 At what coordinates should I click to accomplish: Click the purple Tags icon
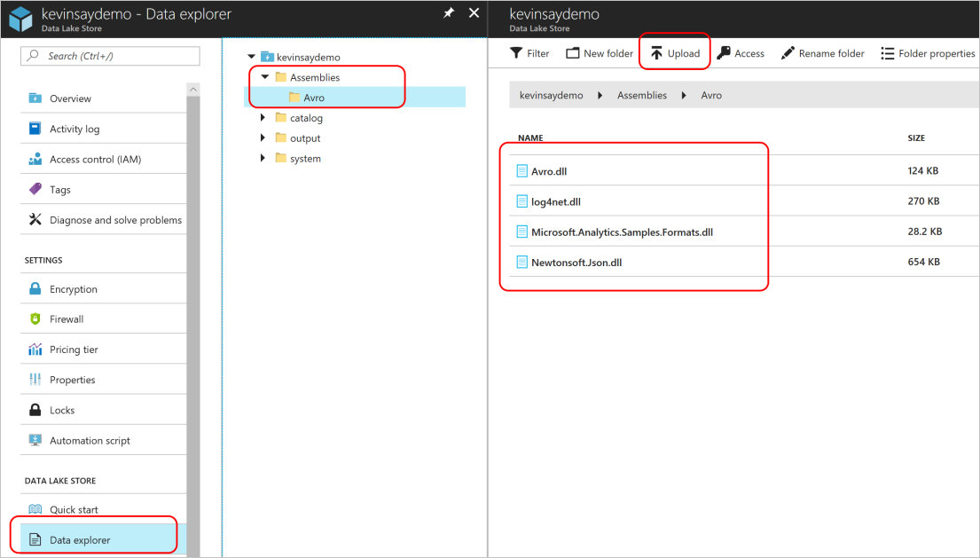tap(35, 189)
